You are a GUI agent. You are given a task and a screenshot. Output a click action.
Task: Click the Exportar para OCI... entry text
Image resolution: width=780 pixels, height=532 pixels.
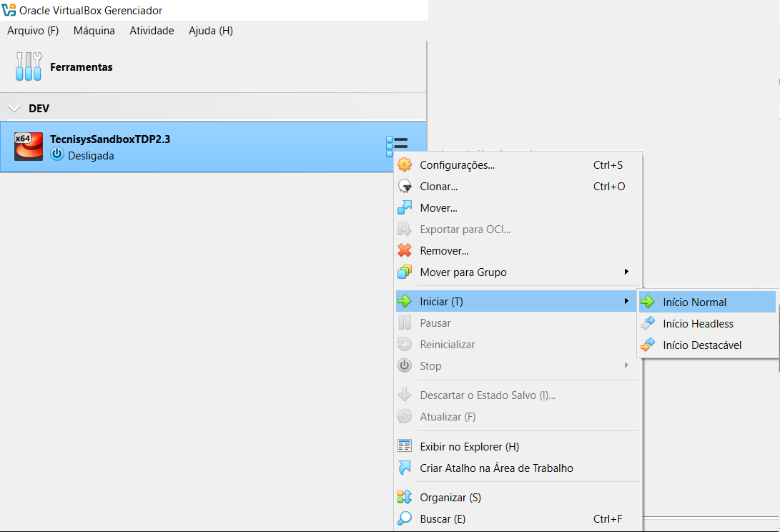[465, 229]
